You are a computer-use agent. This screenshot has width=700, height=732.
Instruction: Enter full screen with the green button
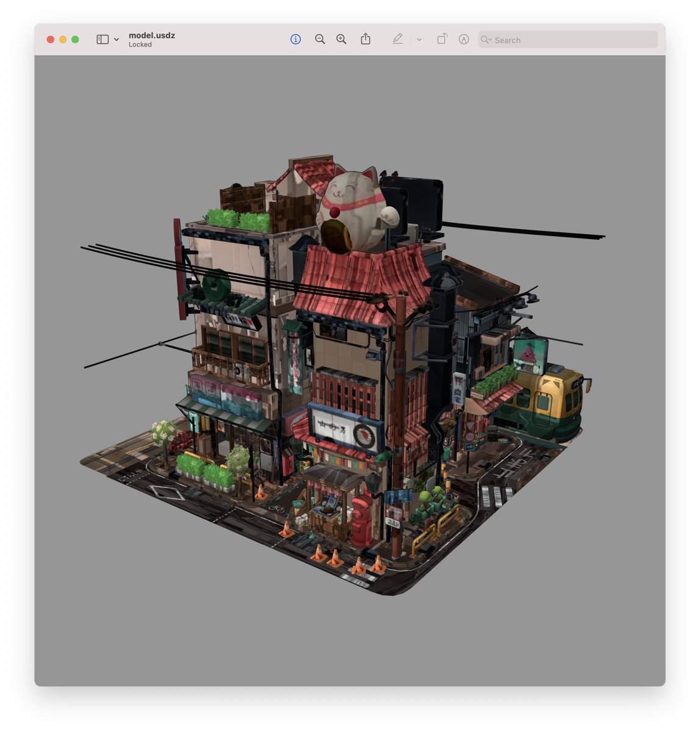[x=75, y=40]
